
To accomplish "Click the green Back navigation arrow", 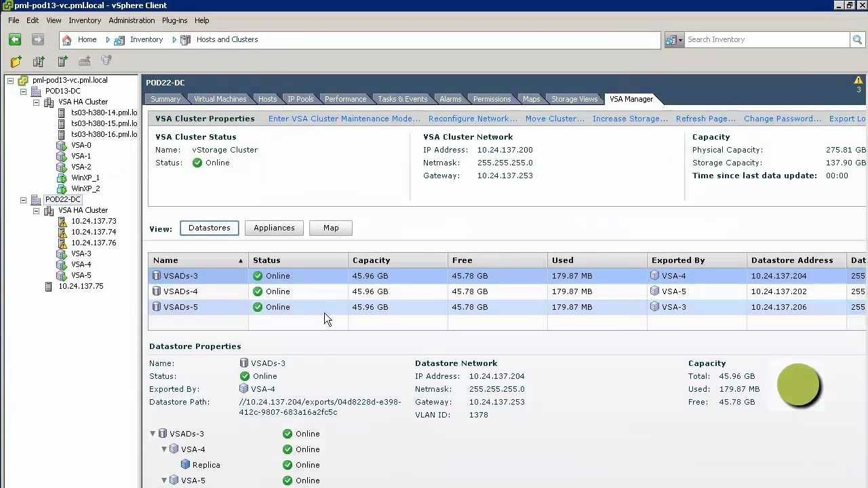I will tap(15, 40).
